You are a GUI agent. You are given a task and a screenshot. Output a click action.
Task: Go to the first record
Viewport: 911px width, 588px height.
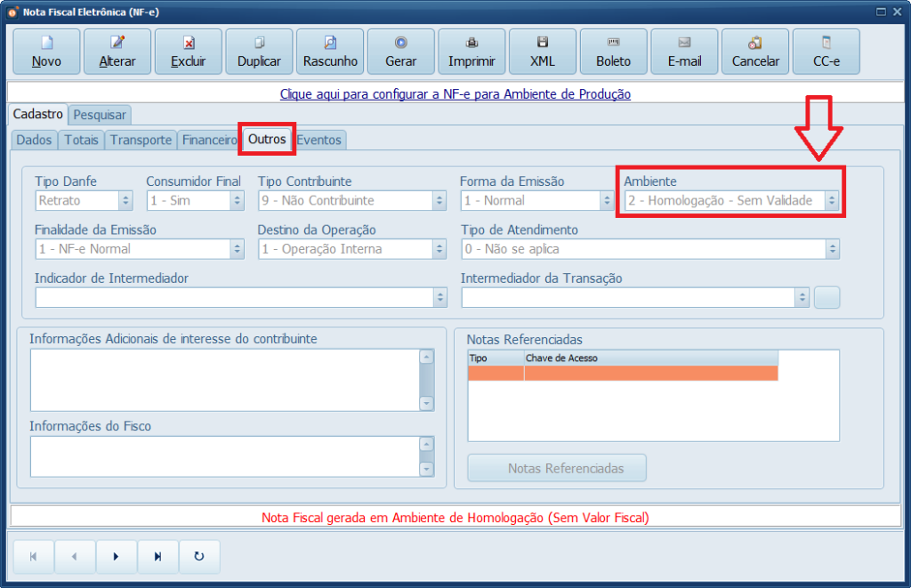pos(34,557)
